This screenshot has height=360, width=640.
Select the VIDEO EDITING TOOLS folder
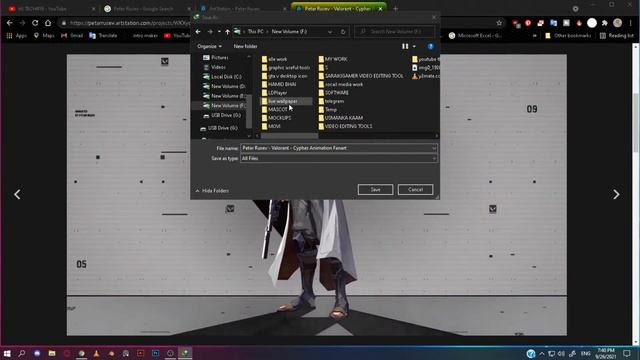point(345,127)
